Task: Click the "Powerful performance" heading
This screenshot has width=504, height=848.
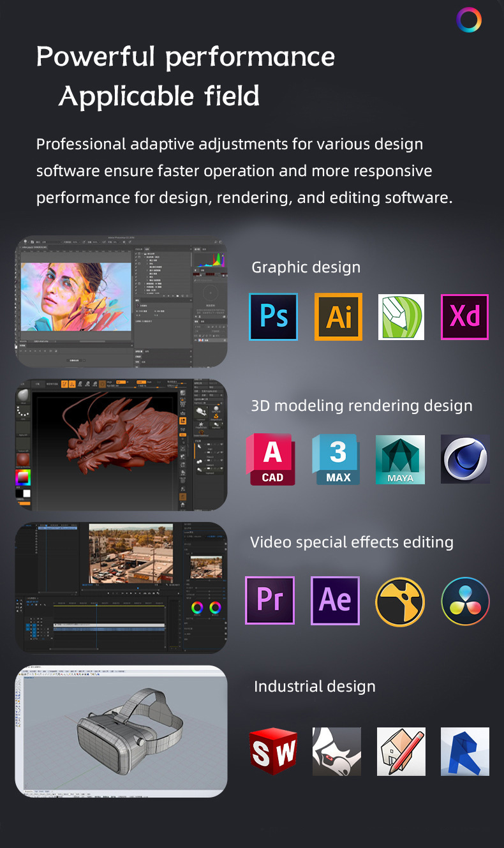Action: [186, 57]
